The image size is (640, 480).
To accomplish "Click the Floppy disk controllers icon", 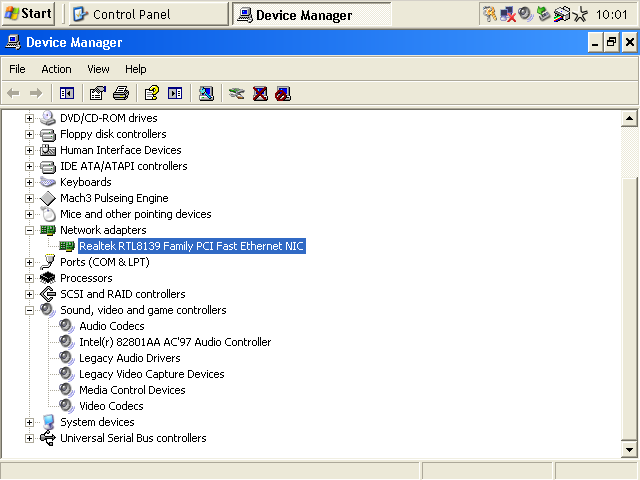I will point(48,134).
